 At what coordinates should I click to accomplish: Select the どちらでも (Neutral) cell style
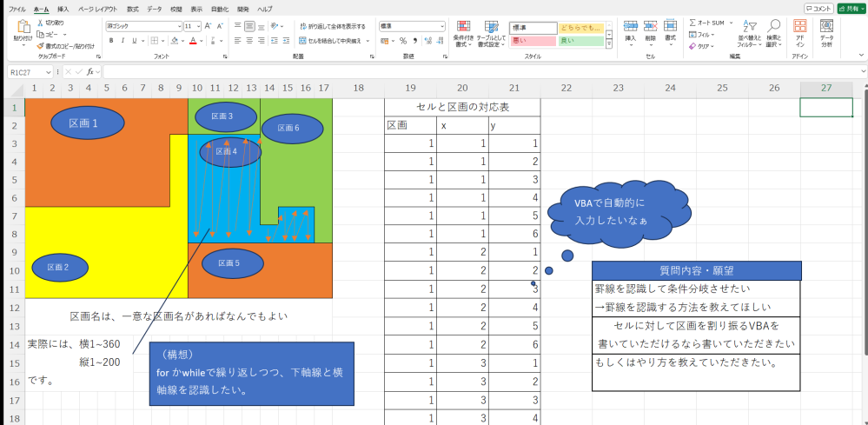pos(580,28)
